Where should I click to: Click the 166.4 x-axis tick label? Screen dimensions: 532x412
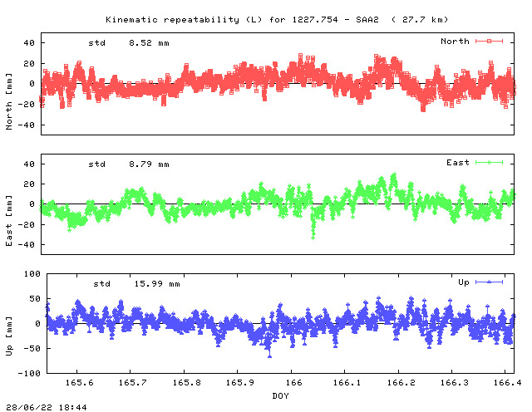[x=508, y=382]
